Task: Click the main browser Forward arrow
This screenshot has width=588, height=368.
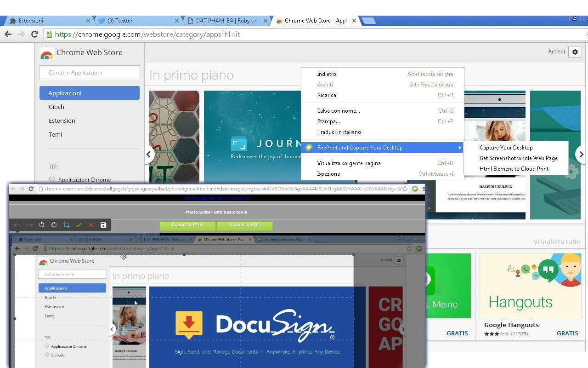Action: 21,34
